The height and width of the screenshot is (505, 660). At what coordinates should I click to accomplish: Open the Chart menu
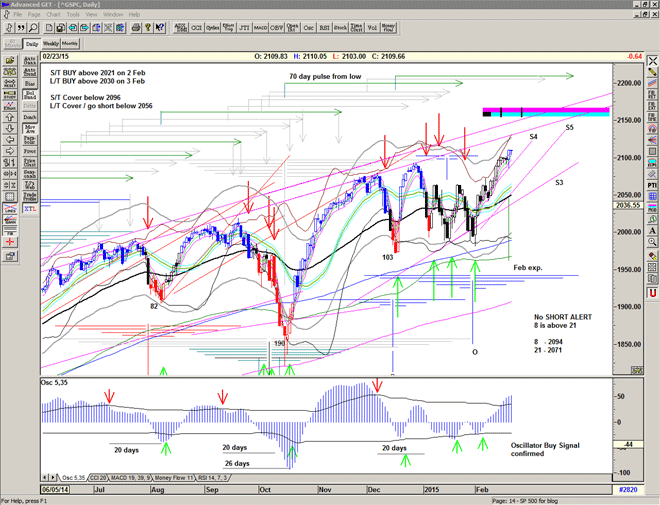click(x=52, y=15)
